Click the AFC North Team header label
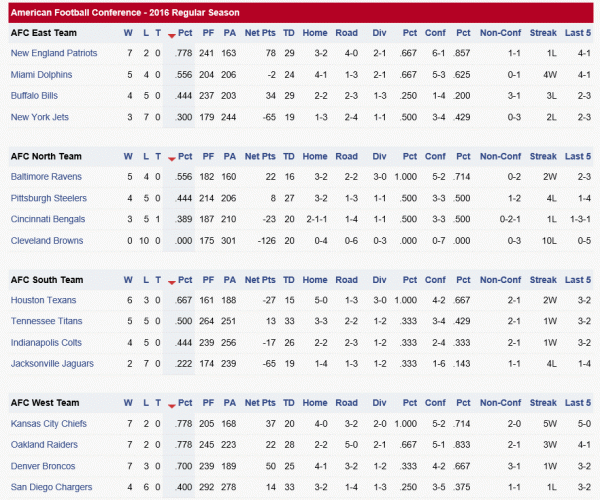600x500 pixels. click(46, 156)
